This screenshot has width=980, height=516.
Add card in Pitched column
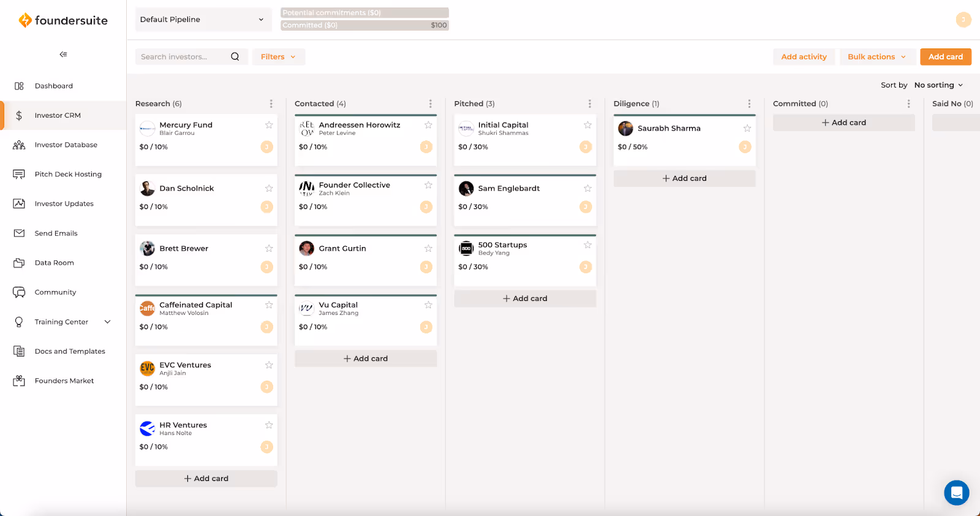pyautogui.click(x=525, y=298)
